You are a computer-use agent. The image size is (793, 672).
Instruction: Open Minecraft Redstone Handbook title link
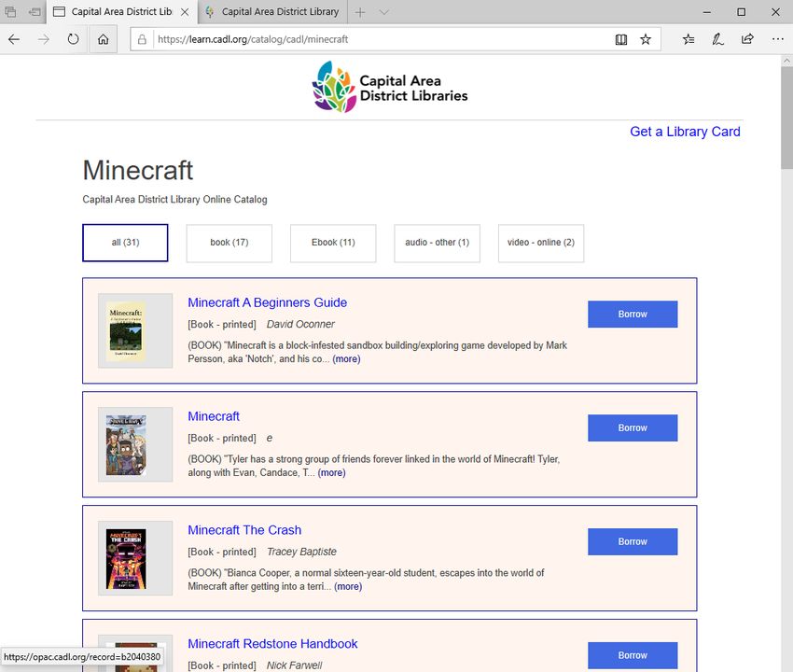coord(272,644)
